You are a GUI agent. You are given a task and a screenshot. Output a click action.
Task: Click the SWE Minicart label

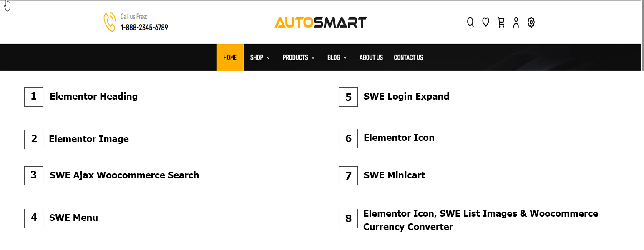pos(394,175)
